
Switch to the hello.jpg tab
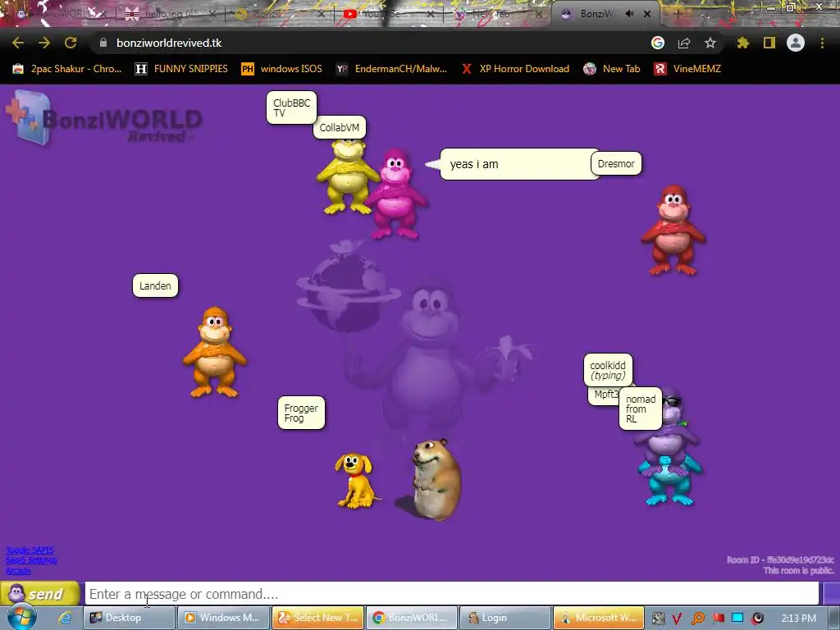click(171, 14)
